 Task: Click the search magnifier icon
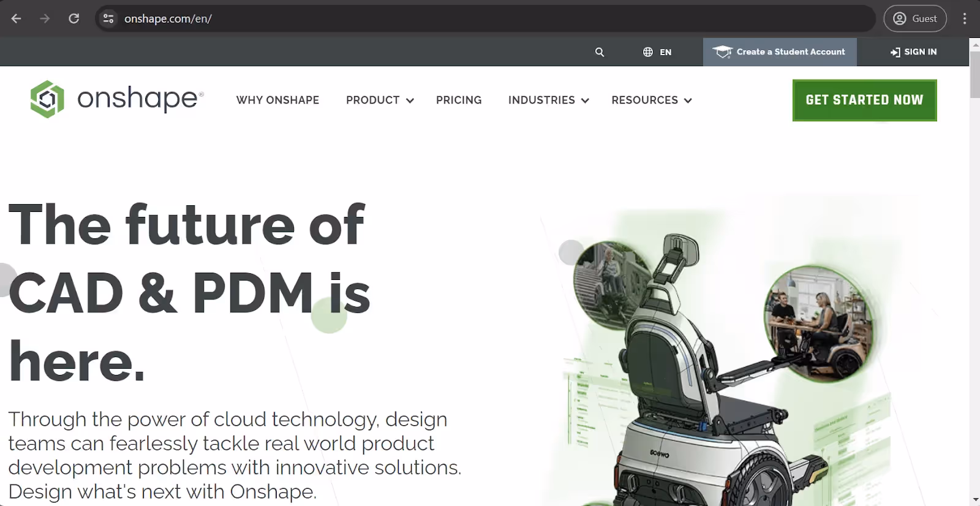click(x=600, y=52)
